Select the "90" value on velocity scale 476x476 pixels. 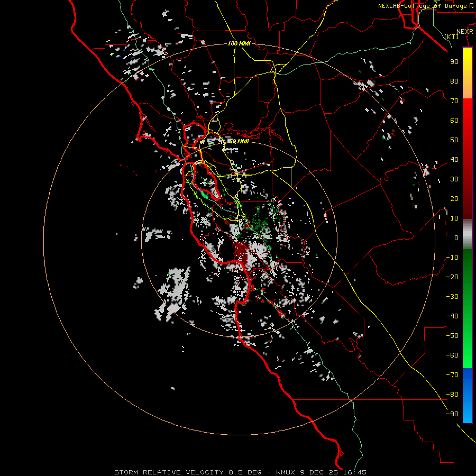(454, 62)
